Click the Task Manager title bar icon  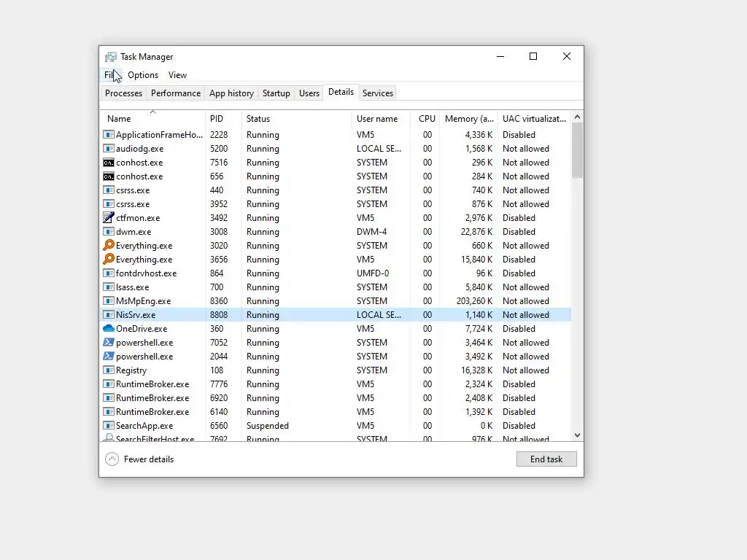pyautogui.click(x=111, y=57)
